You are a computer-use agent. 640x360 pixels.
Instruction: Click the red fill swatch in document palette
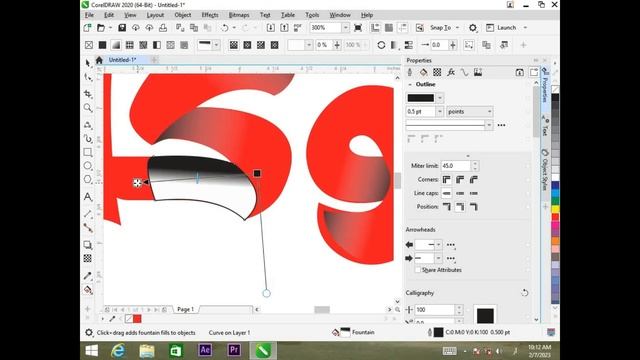click(137, 319)
